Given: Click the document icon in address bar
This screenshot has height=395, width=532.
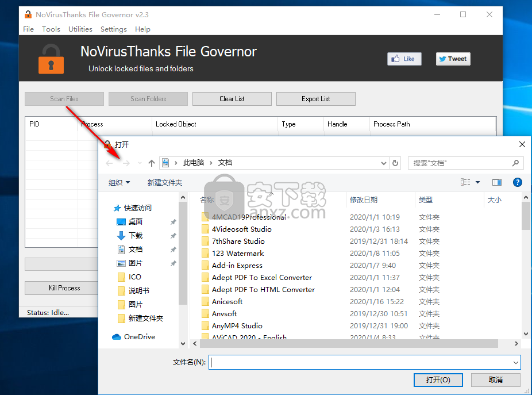Looking at the screenshot, I should tap(165, 163).
